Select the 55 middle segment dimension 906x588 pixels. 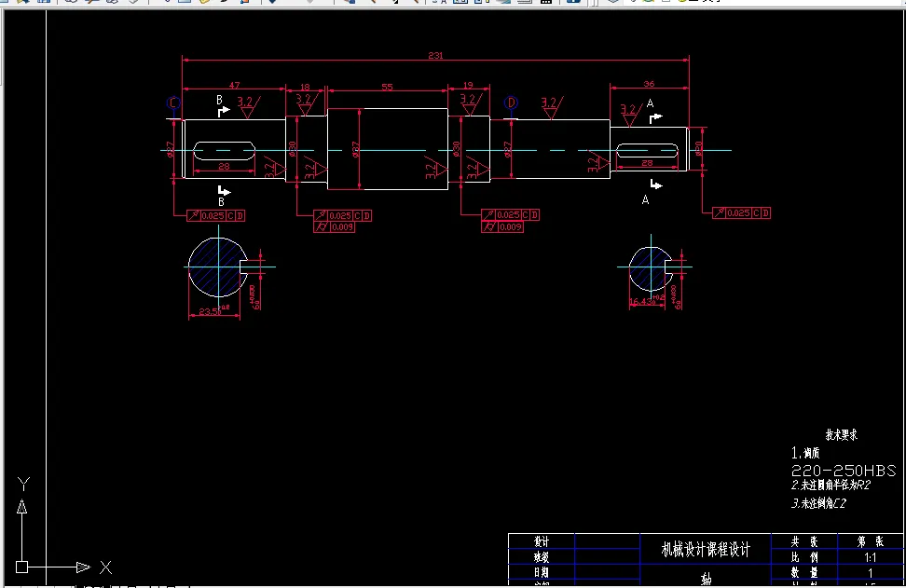[x=387, y=88]
